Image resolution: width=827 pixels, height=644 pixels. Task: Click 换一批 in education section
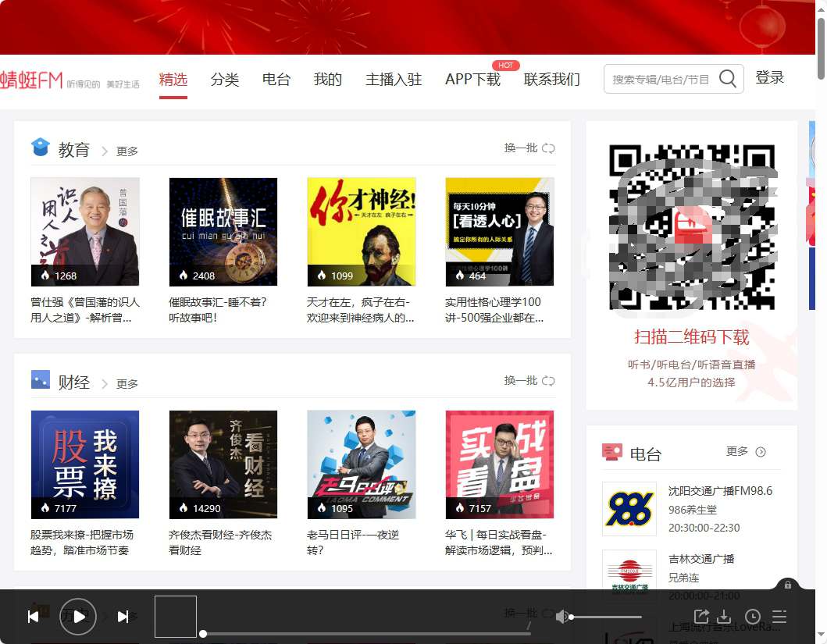pos(521,148)
